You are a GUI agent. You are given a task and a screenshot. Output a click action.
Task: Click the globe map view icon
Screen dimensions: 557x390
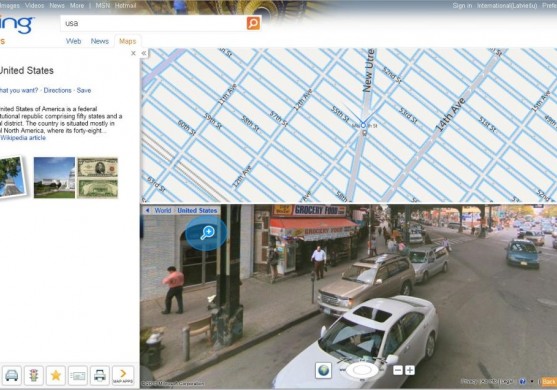click(x=324, y=370)
